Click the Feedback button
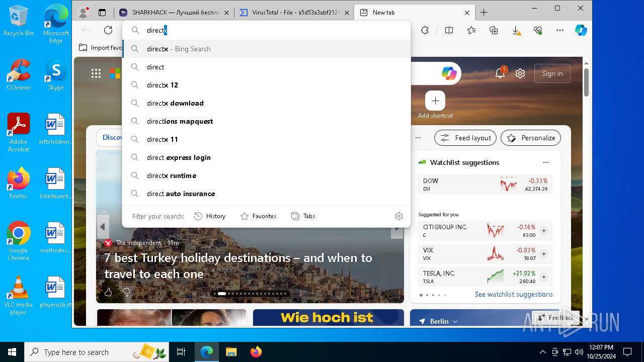 (x=556, y=318)
